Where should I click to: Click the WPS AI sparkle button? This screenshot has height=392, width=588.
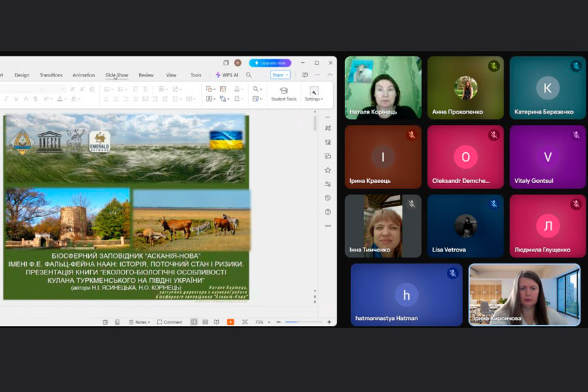[227, 75]
